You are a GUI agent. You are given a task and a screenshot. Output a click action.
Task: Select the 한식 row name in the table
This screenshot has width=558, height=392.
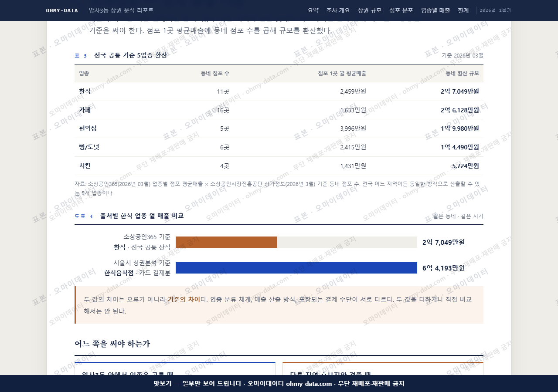pyautogui.click(x=85, y=91)
